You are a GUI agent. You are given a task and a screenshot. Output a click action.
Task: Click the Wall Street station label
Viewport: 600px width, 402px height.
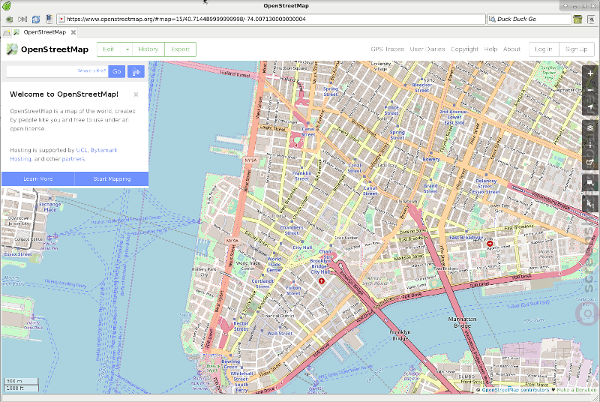(280, 333)
